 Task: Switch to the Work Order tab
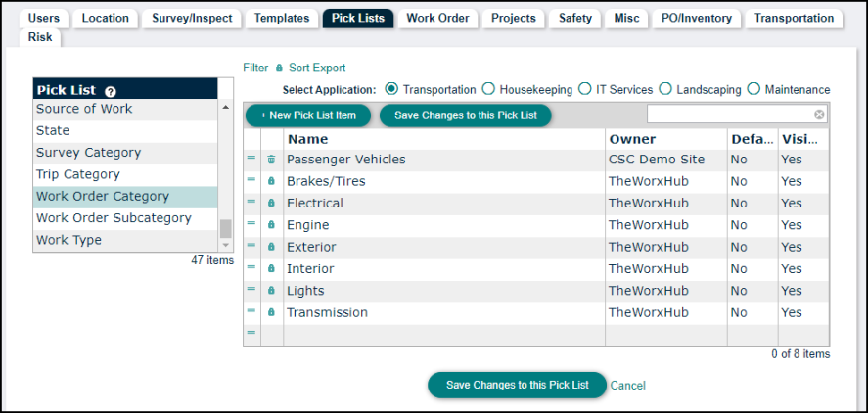[x=437, y=18]
